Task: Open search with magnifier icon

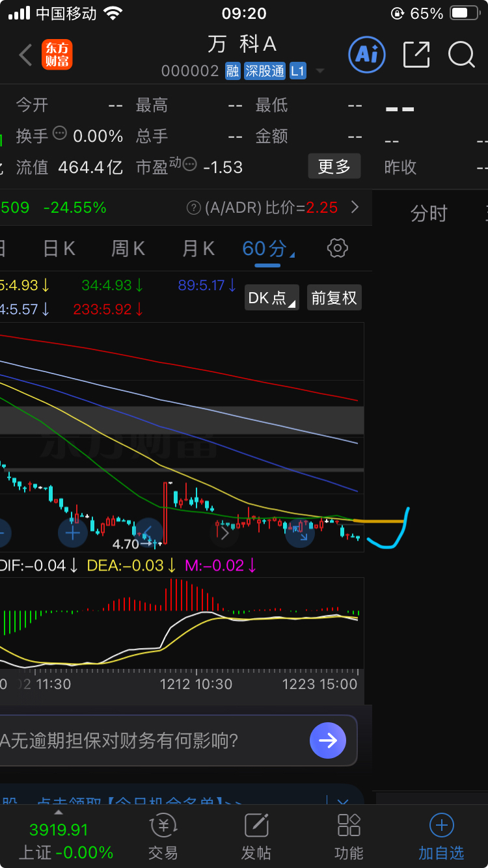Action: (x=461, y=55)
